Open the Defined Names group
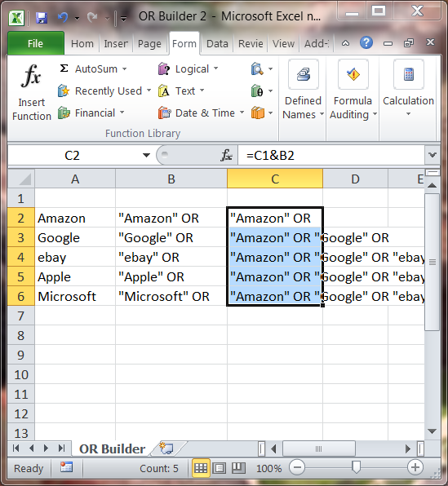Image resolution: width=448 pixels, height=486 pixels. (303, 90)
